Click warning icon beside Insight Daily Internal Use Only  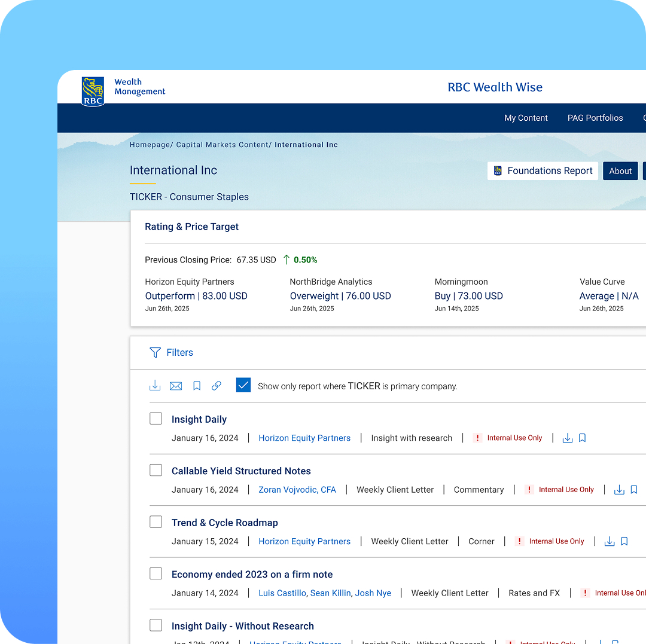click(477, 438)
